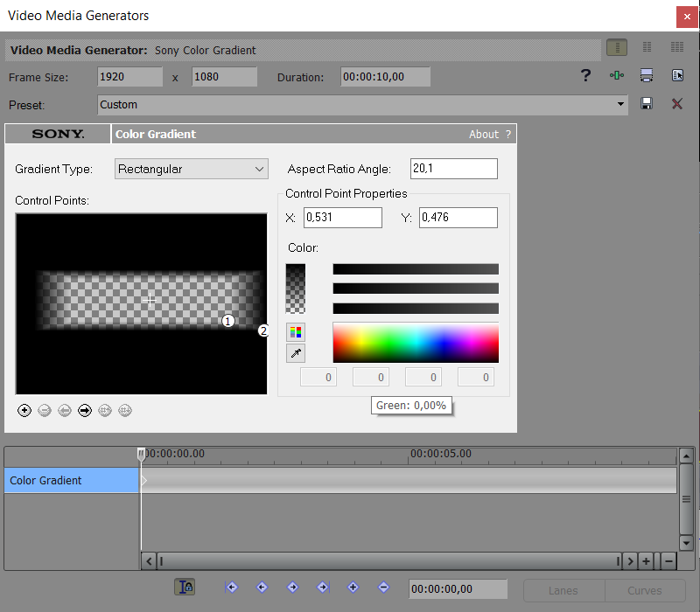Delete the preset with the red X icon

676,104
